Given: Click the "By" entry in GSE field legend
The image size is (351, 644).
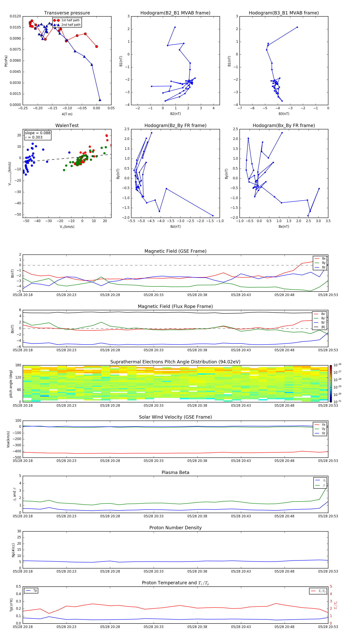Looking at the screenshot, I should pos(320,263).
